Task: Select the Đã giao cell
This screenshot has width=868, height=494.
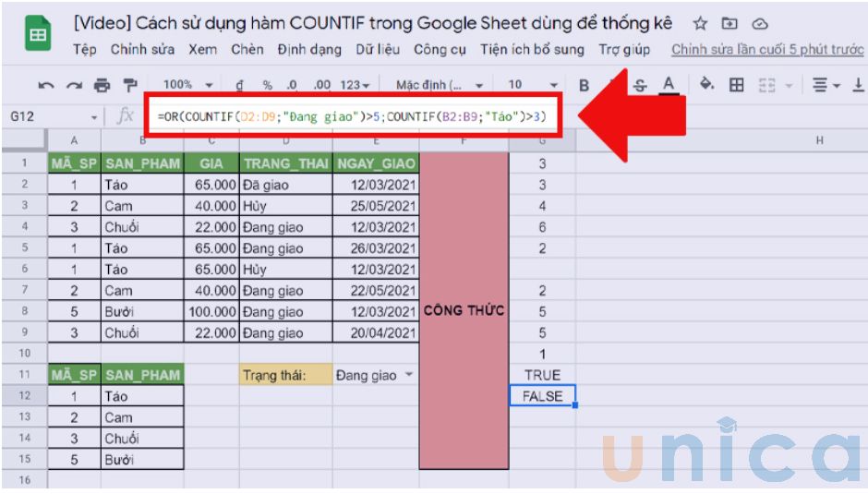Action: click(x=286, y=185)
